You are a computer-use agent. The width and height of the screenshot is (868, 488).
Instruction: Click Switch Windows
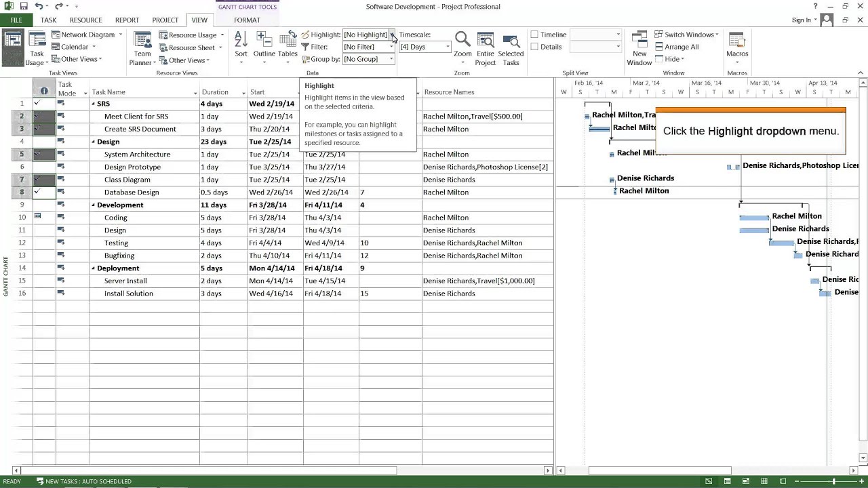point(686,35)
